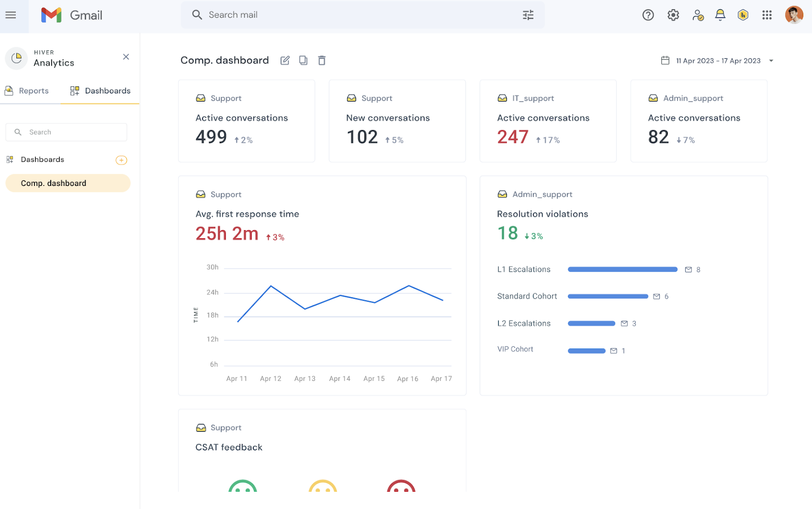Click the L1 Escalations label
Image resolution: width=812 pixels, height=509 pixels.
524,270
